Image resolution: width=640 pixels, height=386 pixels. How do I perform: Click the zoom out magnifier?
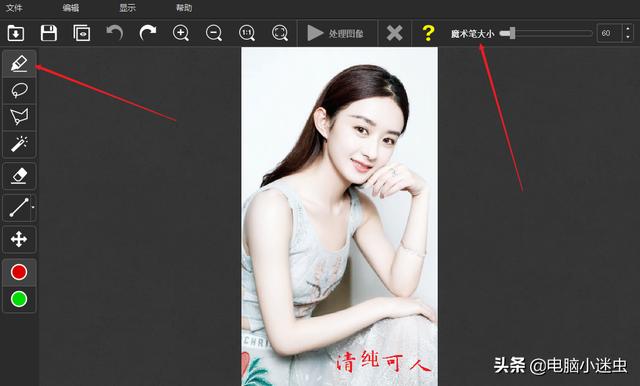click(x=214, y=33)
